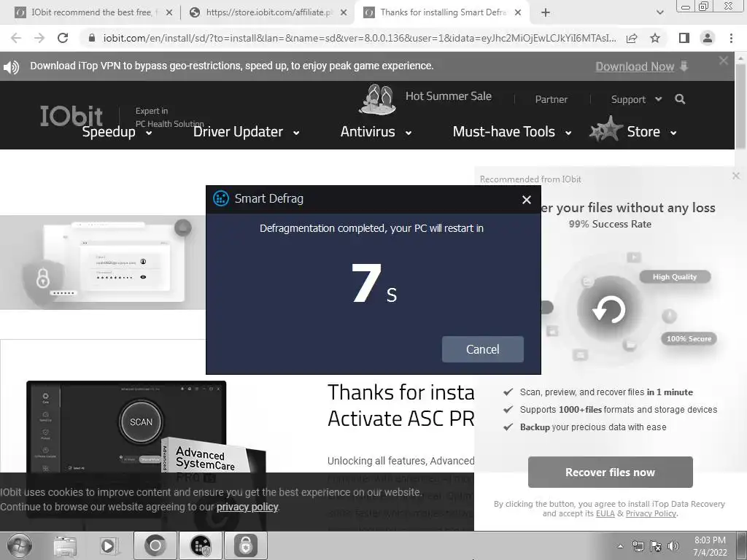Click the address bar URL
Viewport: 747px width, 560px height.
coord(360,38)
